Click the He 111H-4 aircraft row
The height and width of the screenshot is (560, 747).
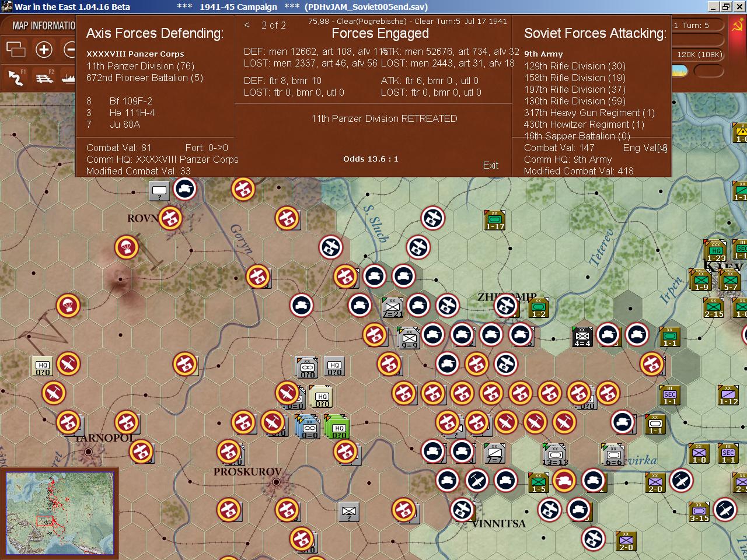point(121,113)
